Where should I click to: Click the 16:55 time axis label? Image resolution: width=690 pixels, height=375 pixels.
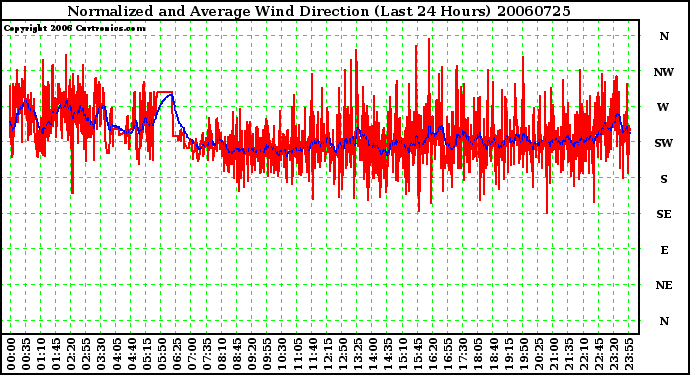click(448, 354)
